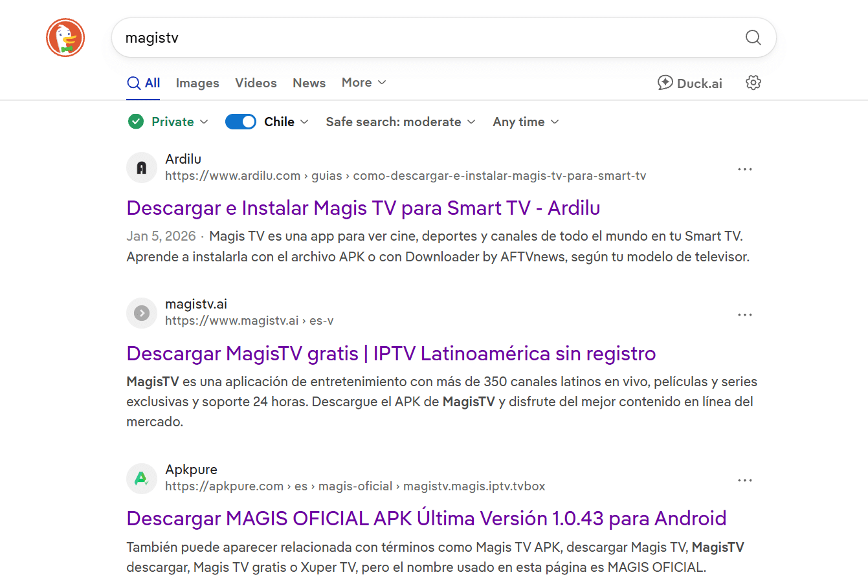Click the magistv.ai site name

click(x=196, y=304)
